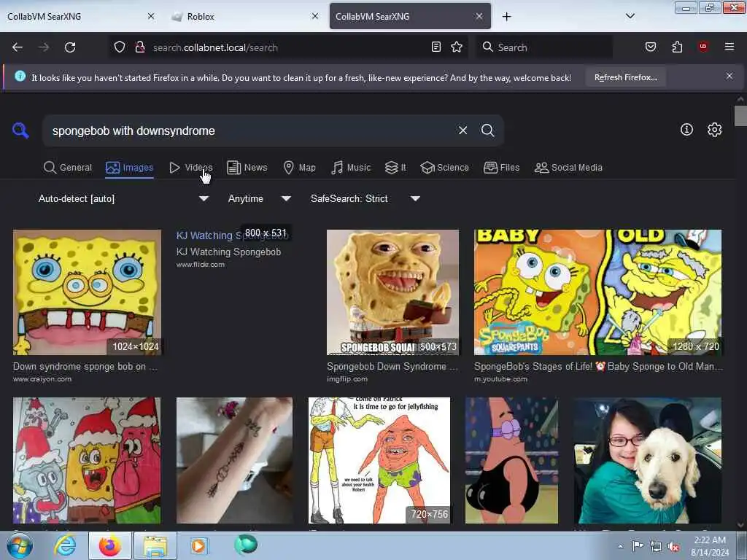Expand the Auto-detect language dropdown

124,198
